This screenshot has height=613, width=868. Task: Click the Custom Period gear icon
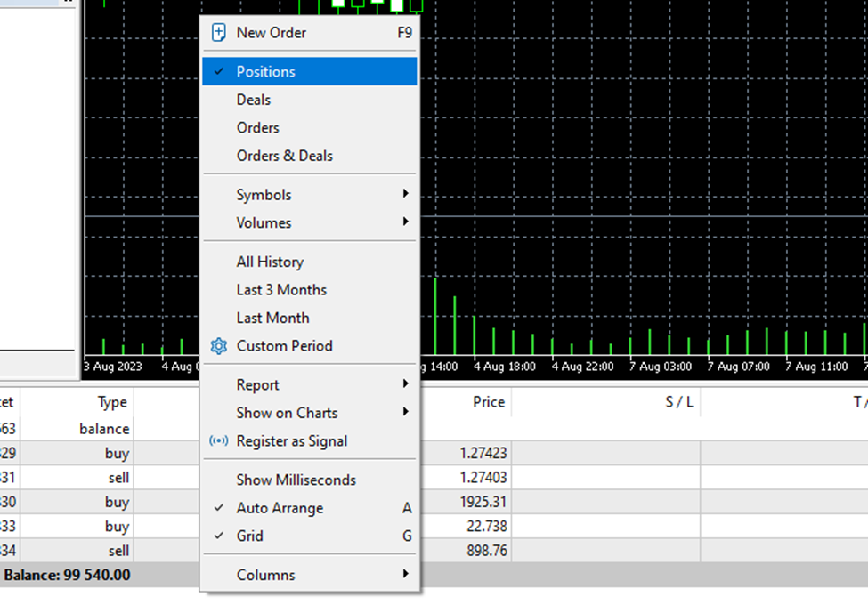tap(219, 346)
